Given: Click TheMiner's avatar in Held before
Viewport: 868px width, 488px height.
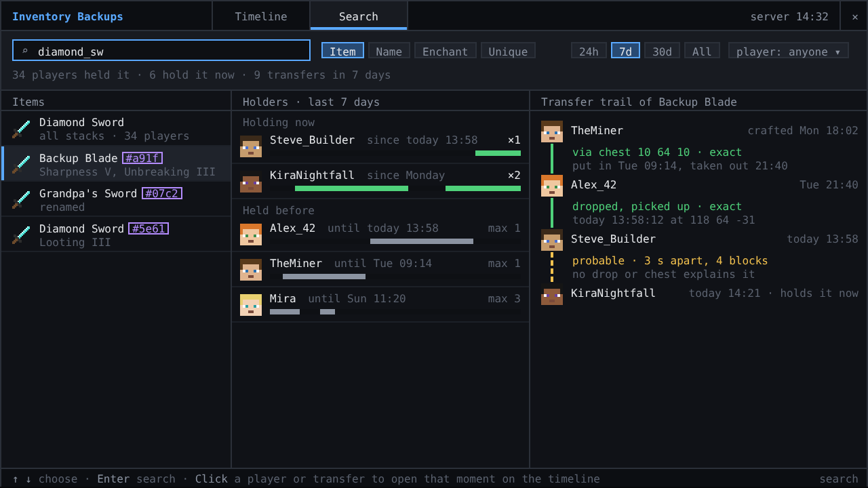Looking at the screenshot, I should point(251,270).
